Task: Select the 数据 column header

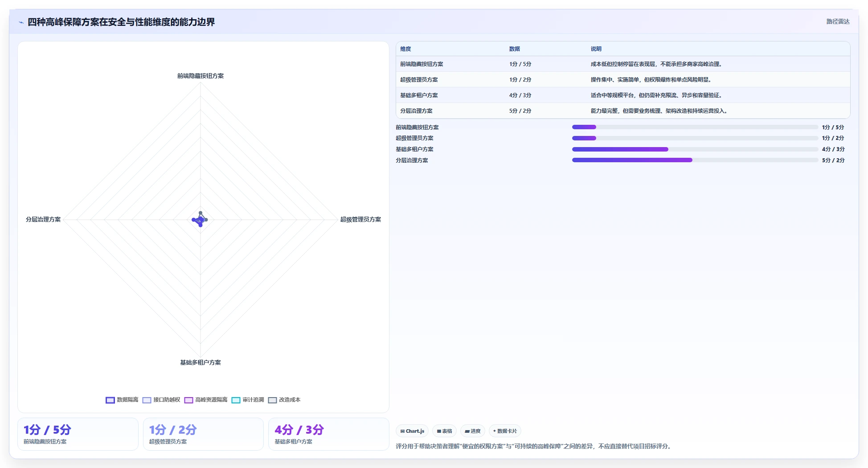Action: point(515,49)
